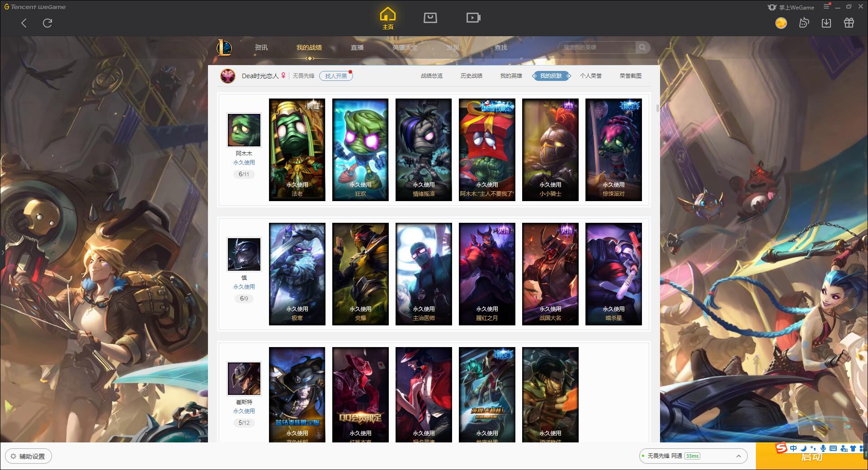Viewport: 868px width, 470px height.
Task: Open the 炎爆 Shen skin
Action: [x=360, y=274]
